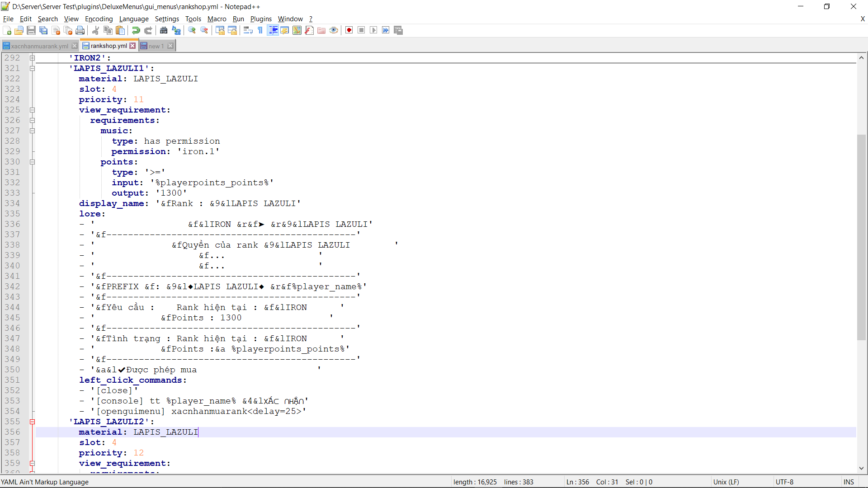
Task: Open the Encoding menu
Action: tap(99, 19)
